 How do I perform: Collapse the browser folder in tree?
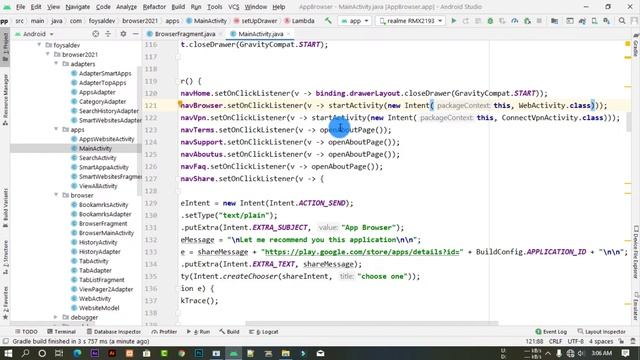(56, 195)
